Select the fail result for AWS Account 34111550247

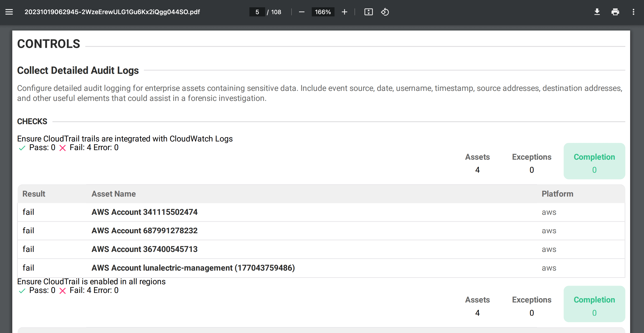(28, 212)
